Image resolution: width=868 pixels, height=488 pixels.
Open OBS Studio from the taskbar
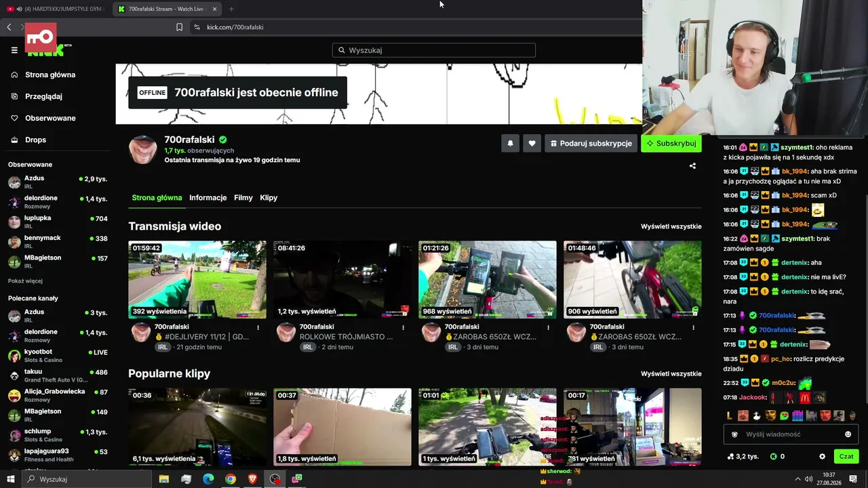[275, 479]
